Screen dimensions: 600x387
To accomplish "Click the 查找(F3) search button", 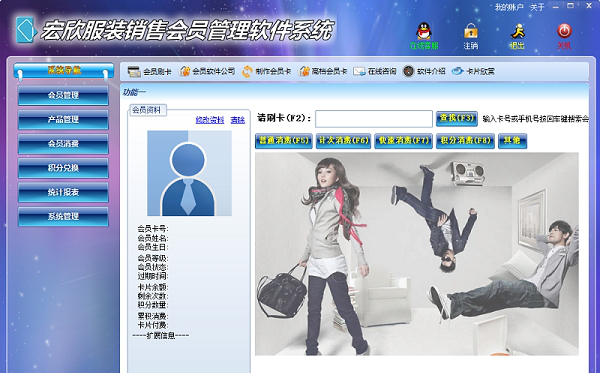I will pyautogui.click(x=457, y=118).
